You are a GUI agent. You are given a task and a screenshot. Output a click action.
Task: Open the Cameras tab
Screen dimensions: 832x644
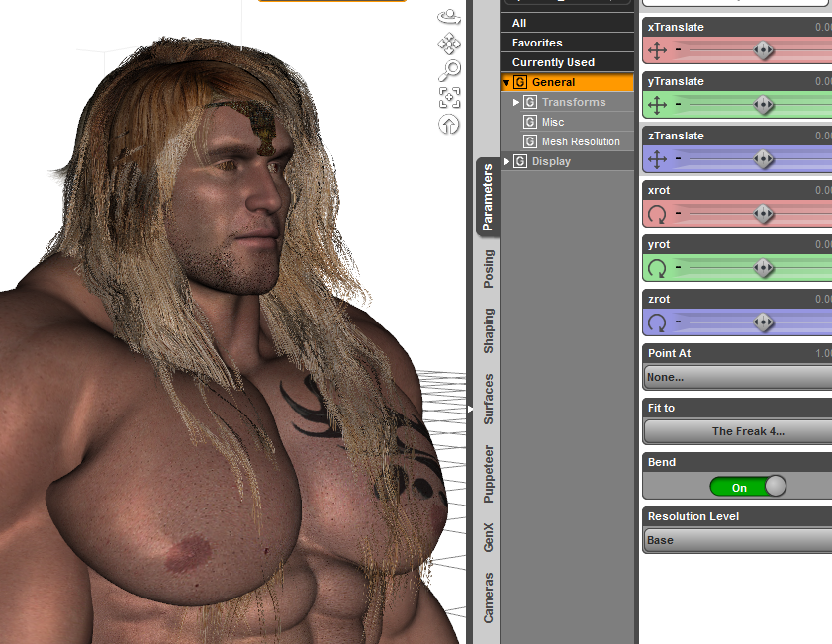488,598
